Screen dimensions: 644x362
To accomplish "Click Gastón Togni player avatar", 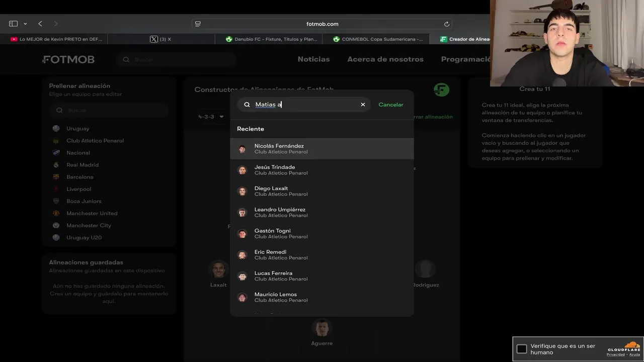I will [x=243, y=233].
